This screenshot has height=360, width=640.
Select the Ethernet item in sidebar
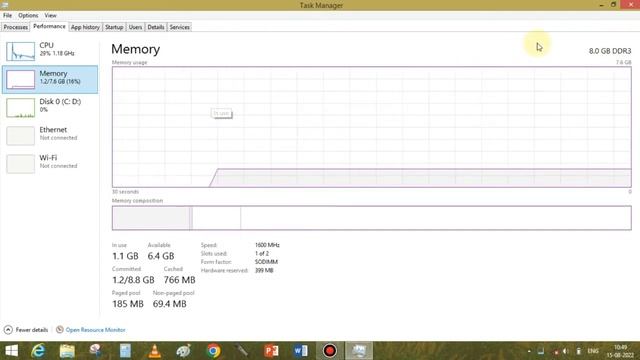[50, 136]
